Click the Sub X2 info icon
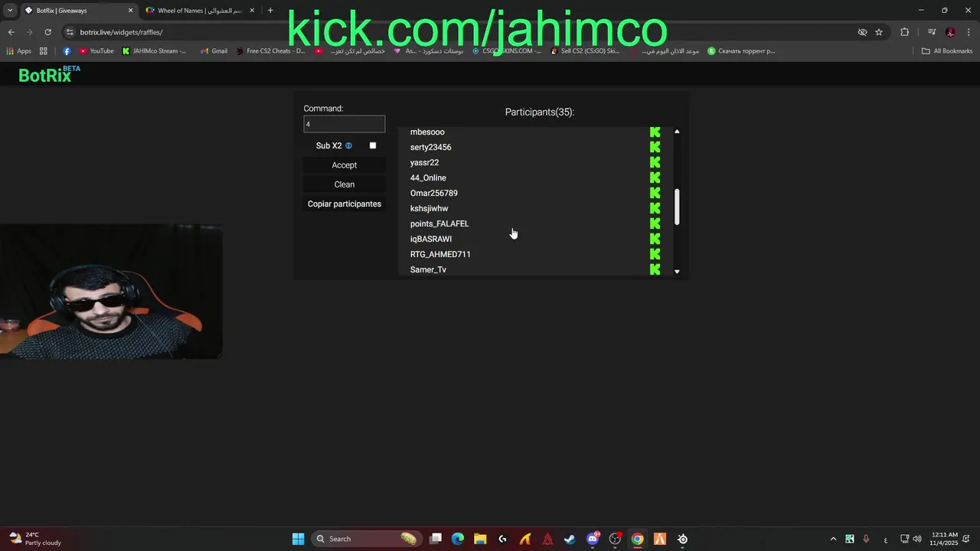 click(348, 145)
